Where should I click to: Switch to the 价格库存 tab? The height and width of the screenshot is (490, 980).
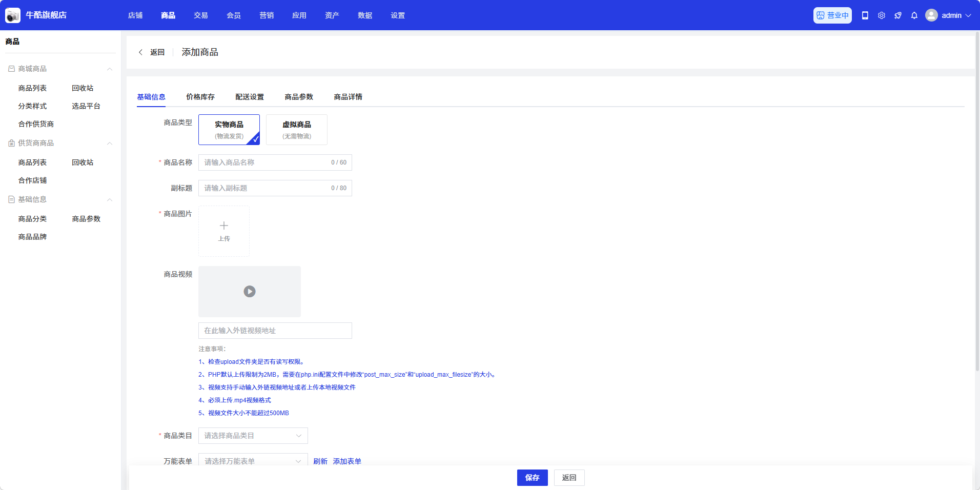[200, 97]
